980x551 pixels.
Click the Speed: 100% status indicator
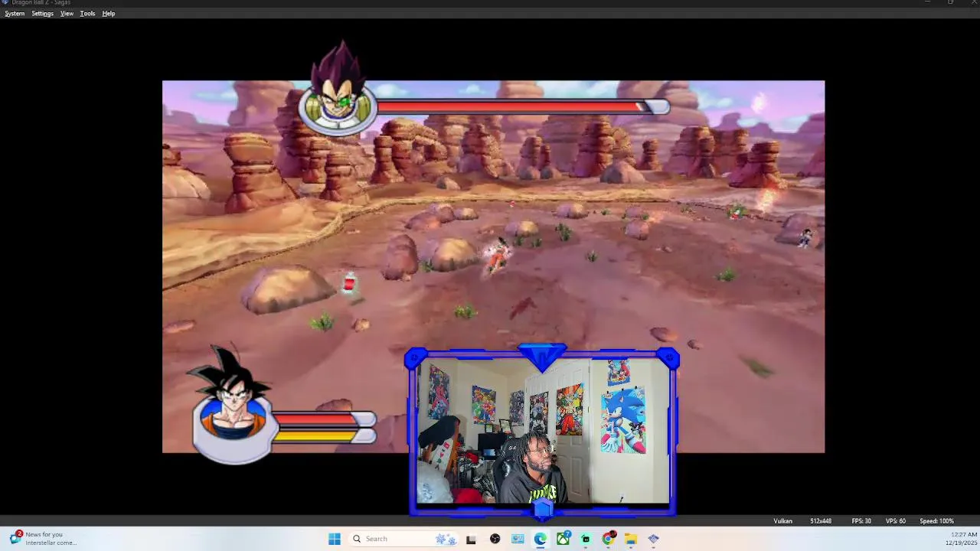(x=936, y=521)
